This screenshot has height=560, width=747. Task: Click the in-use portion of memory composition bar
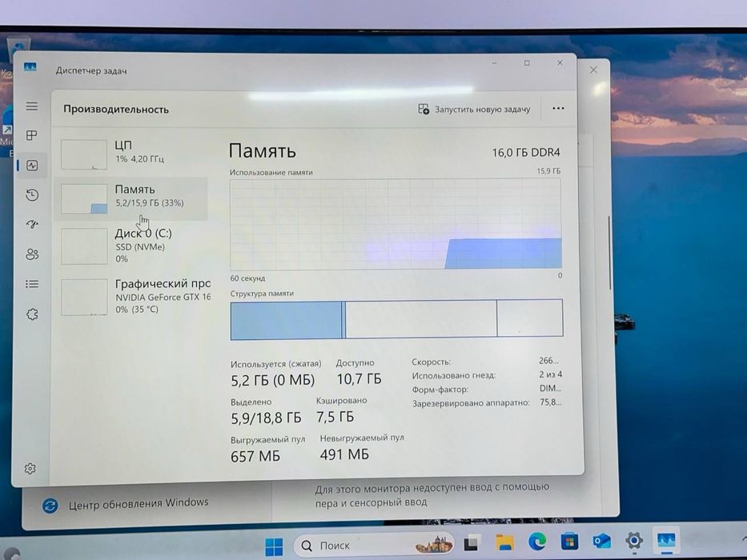click(x=286, y=321)
